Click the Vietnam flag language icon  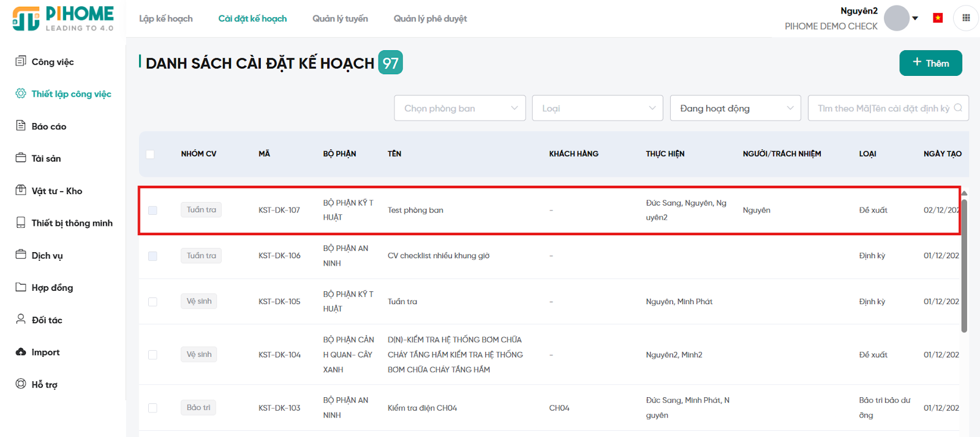click(x=937, y=18)
